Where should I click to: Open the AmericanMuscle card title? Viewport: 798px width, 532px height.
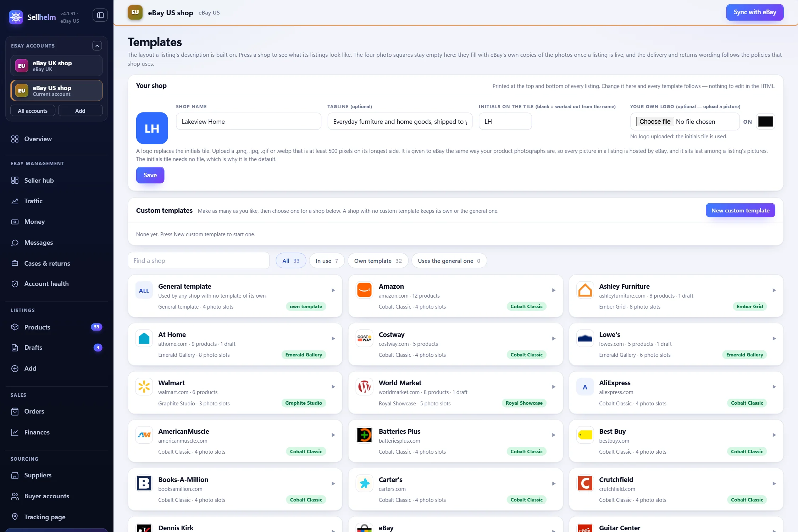183,432
